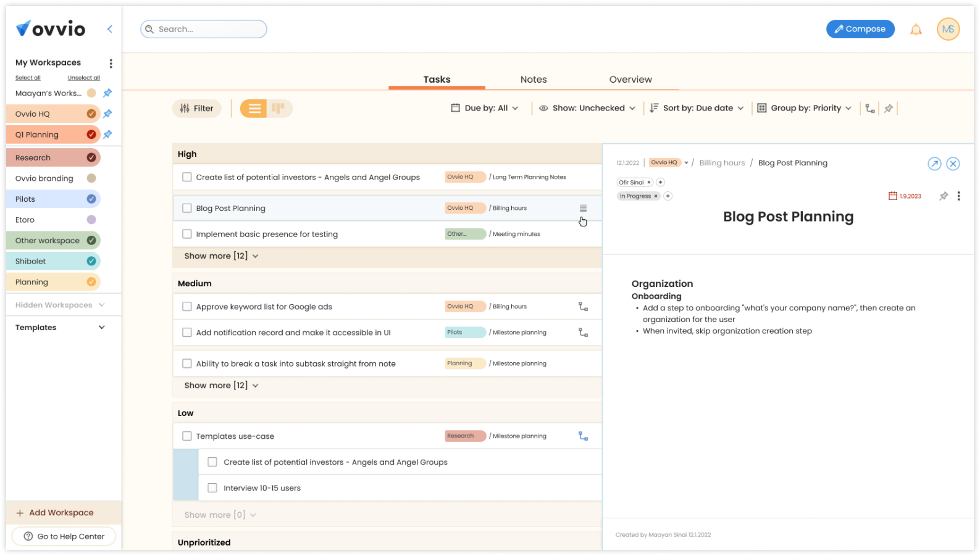The image size is (980, 556).
Task: Mark Implement basic presence for testing done
Action: click(187, 234)
